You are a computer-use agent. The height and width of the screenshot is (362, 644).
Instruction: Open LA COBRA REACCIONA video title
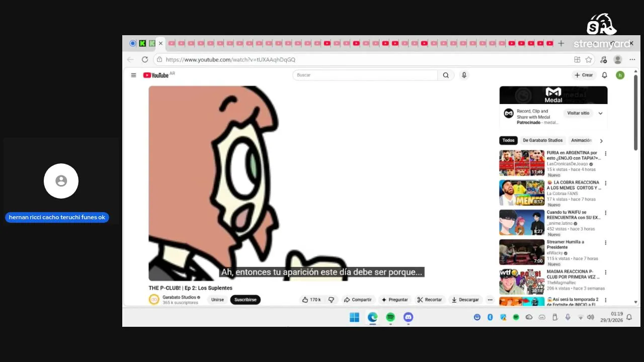pyautogui.click(x=574, y=185)
